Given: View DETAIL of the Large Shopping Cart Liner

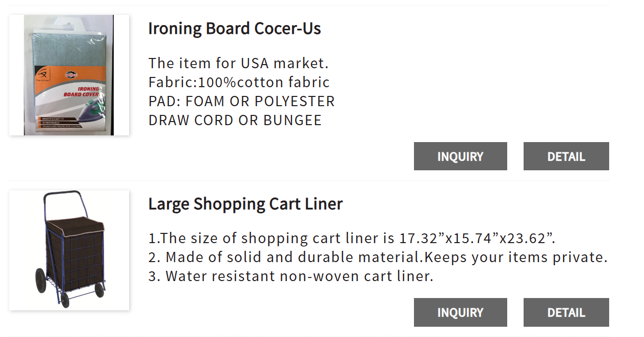Looking at the screenshot, I should (x=566, y=312).
